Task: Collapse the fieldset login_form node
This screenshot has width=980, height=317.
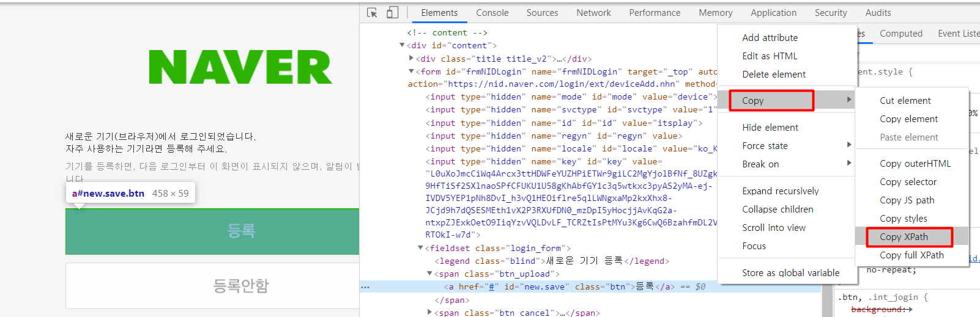Action: point(420,248)
